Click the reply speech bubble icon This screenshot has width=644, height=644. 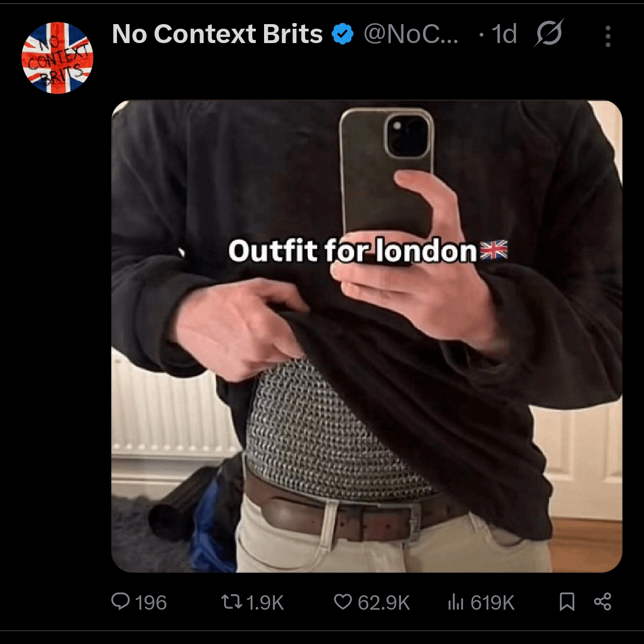[x=120, y=601]
